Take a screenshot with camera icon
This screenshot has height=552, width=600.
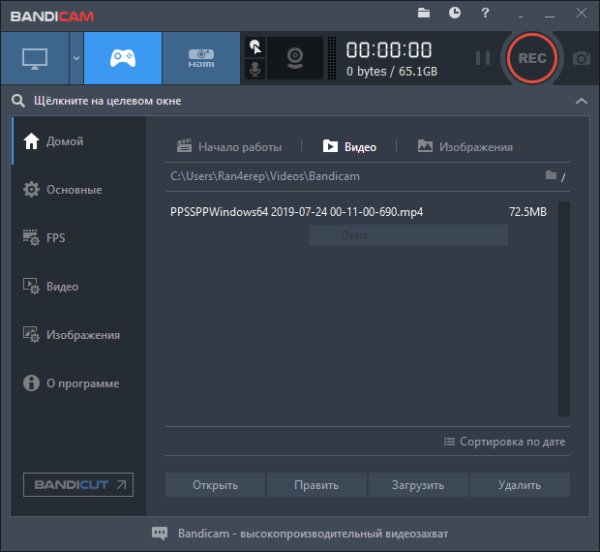coord(581,59)
